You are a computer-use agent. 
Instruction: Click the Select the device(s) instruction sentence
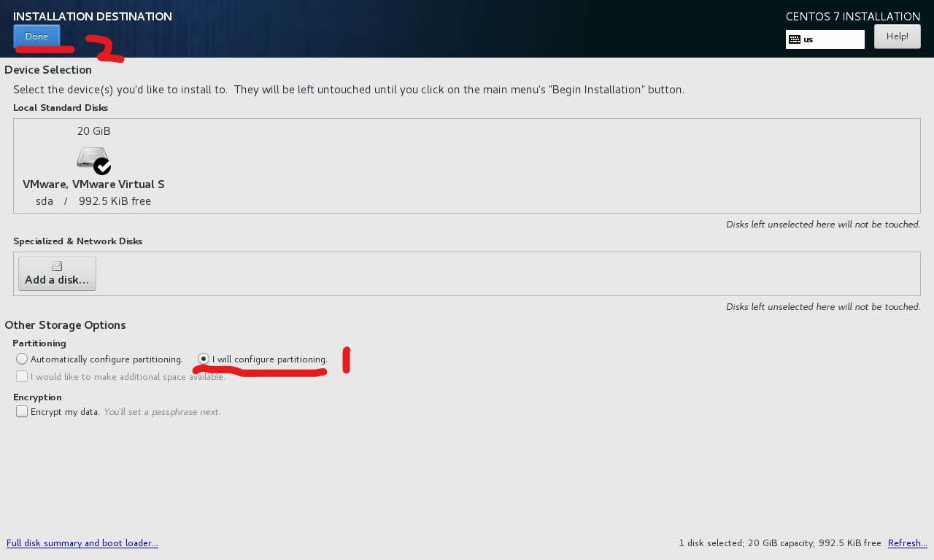coord(349,90)
